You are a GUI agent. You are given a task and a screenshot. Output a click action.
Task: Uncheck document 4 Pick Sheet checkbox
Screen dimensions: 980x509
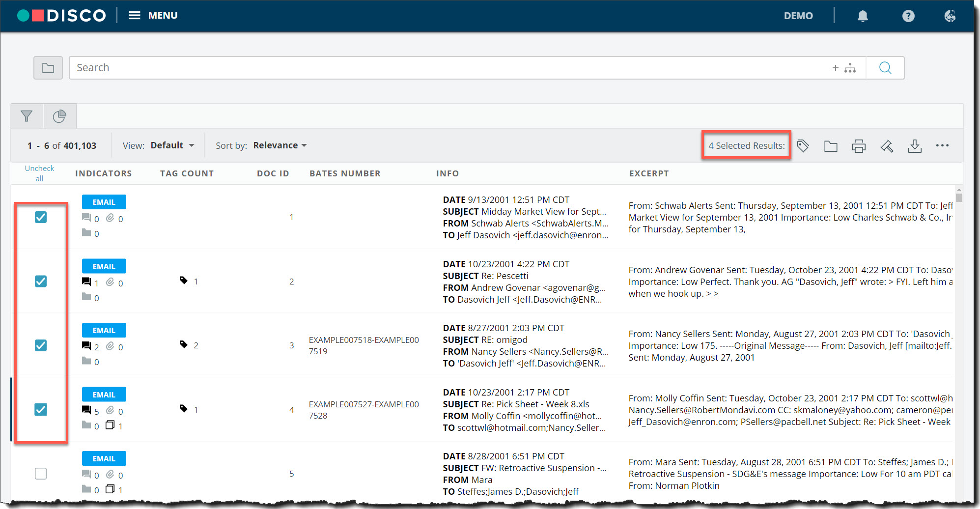pos(41,409)
